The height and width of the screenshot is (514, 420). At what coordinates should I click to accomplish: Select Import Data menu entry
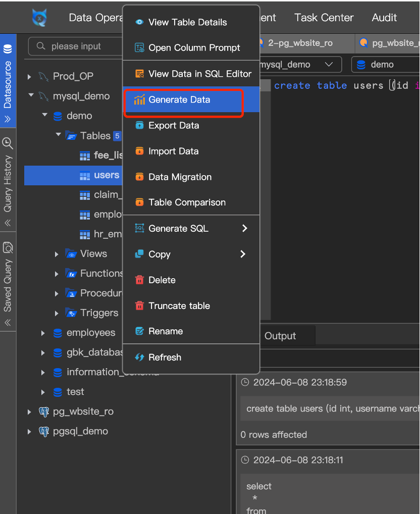pos(191,151)
